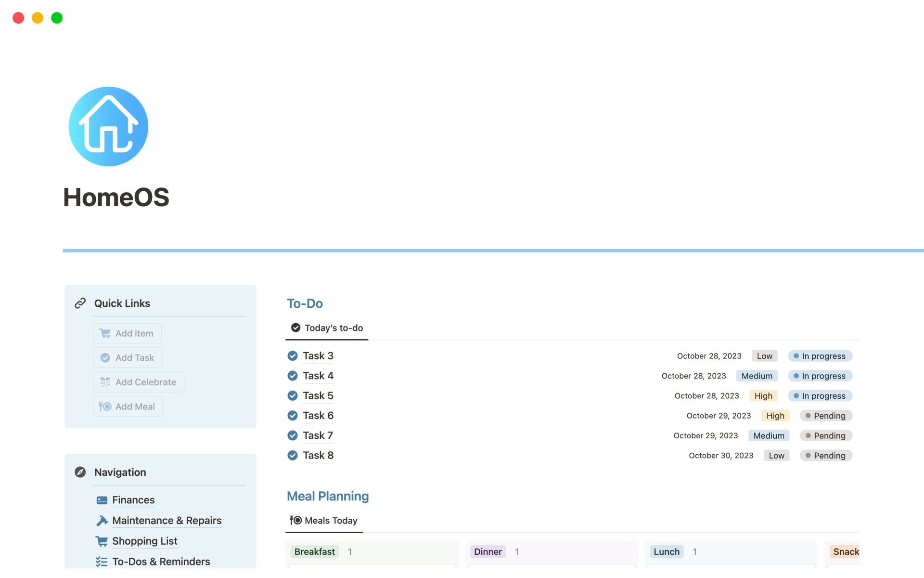Click the HomeOS house logo icon
The width and height of the screenshot is (924, 578).
(108, 127)
